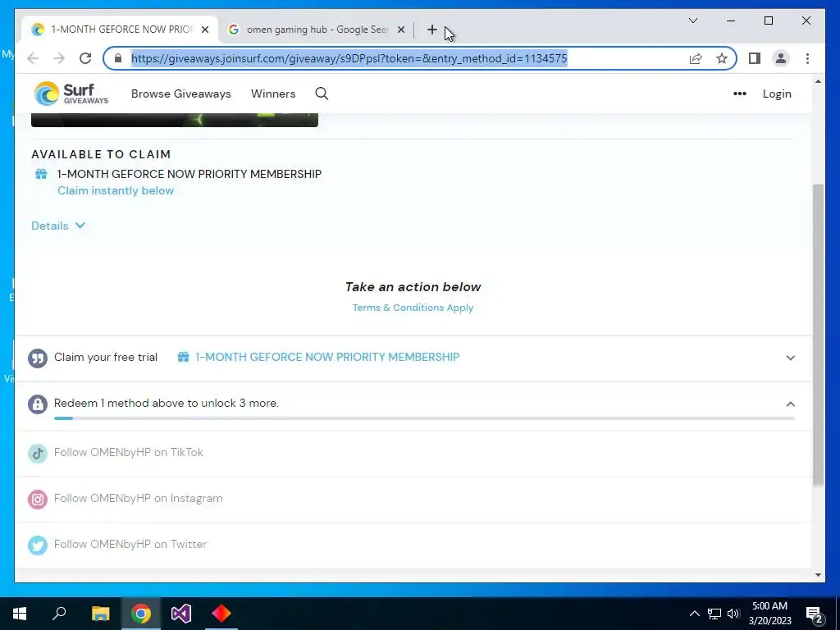840x630 pixels.
Task: Click the Surf Giveaways logo
Action: [x=71, y=94]
